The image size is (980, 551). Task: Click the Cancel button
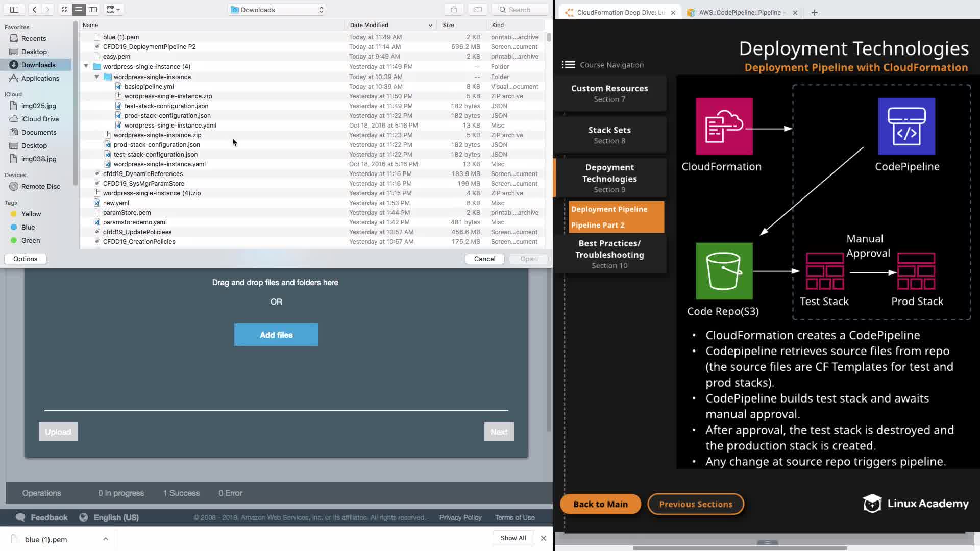coord(484,259)
